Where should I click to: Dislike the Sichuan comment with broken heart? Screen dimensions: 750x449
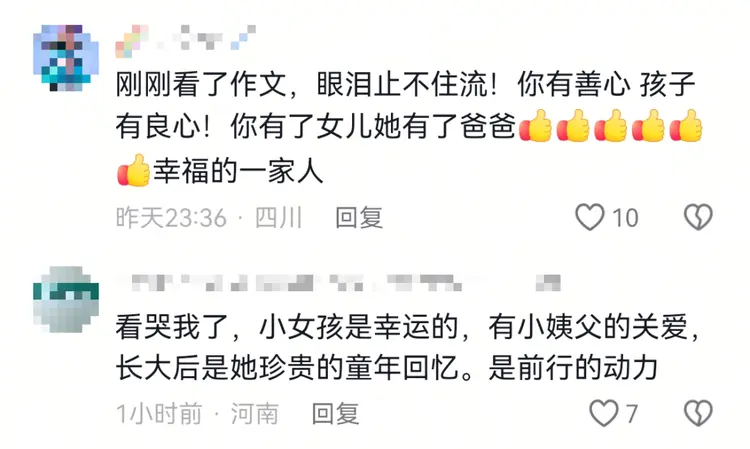698,218
